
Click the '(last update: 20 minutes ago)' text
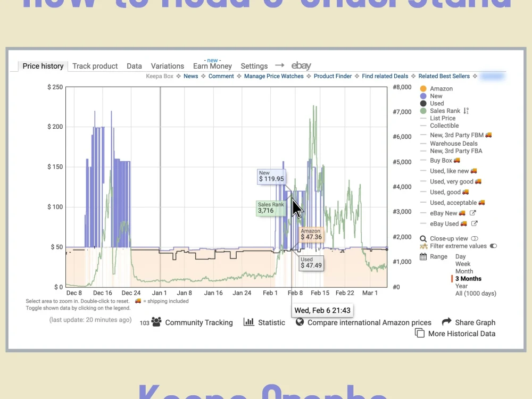90,320
